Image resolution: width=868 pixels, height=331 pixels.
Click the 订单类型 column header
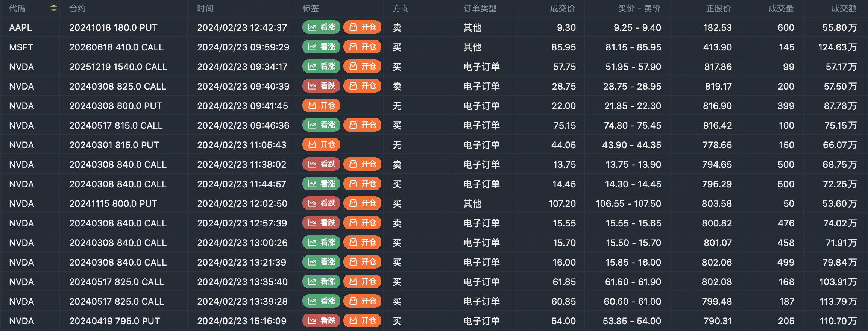480,8
